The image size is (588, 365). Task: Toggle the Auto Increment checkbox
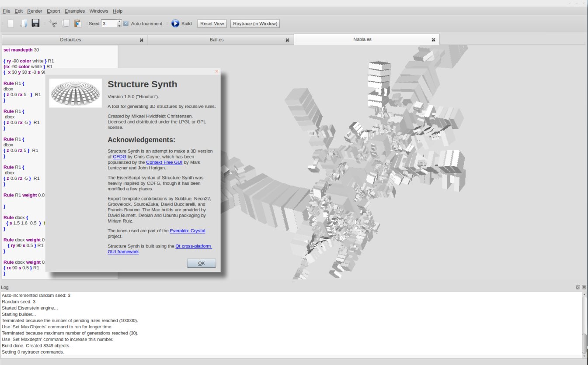125,24
